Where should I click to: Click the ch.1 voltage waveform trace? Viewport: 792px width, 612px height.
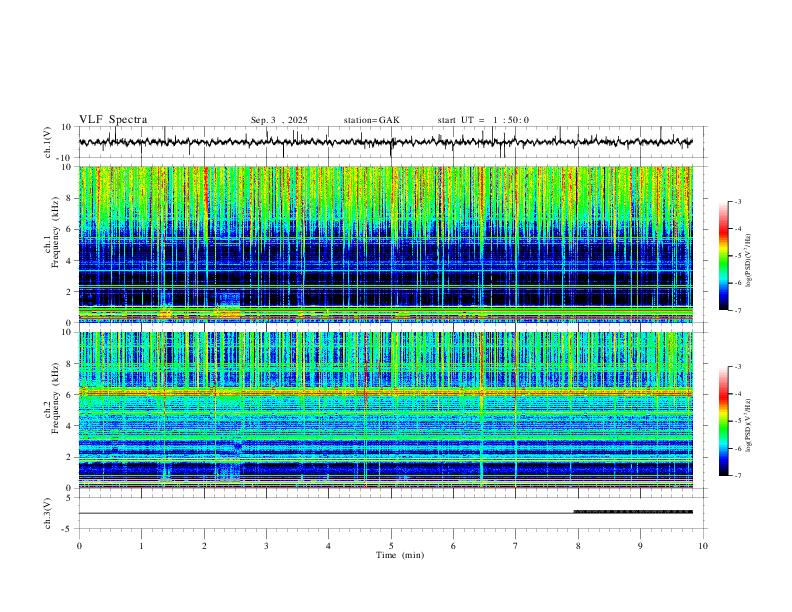click(x=385, y=142)
